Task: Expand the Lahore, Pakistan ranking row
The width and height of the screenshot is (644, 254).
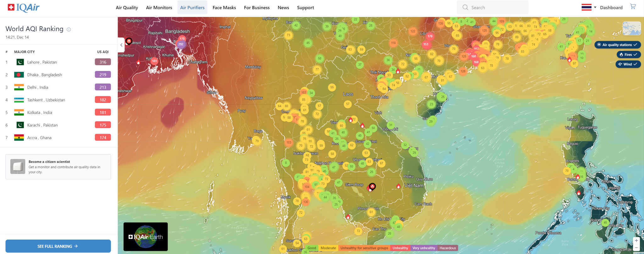Action: [x=58, y=62]
